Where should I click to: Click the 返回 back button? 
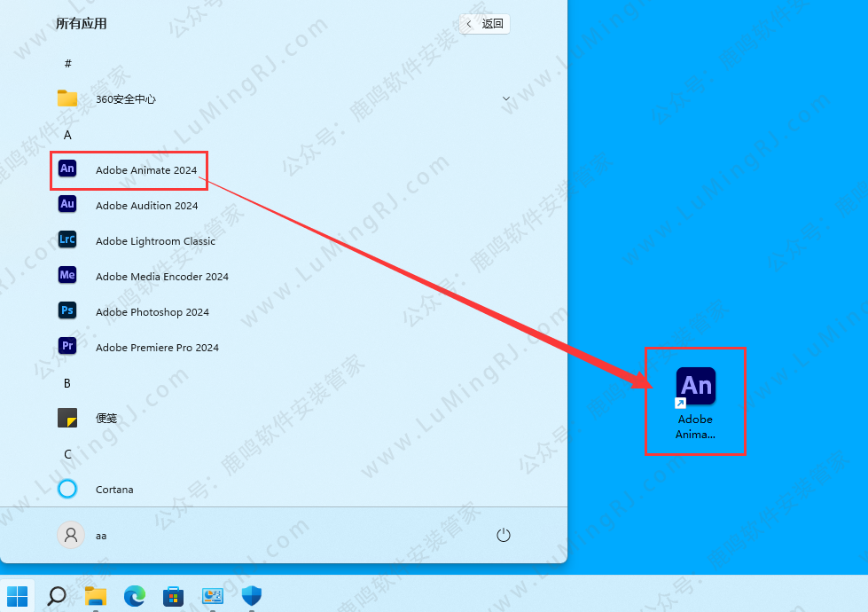pyautogui.click(x=484, y=24)
